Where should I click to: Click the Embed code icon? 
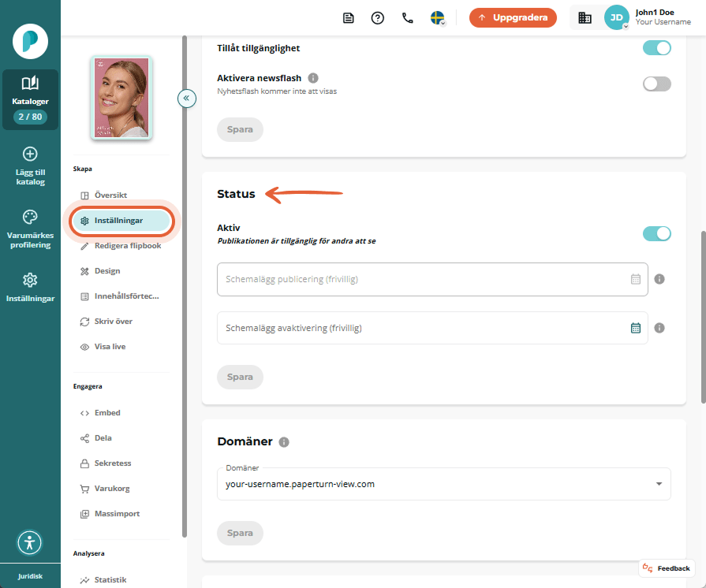[84, 413]
